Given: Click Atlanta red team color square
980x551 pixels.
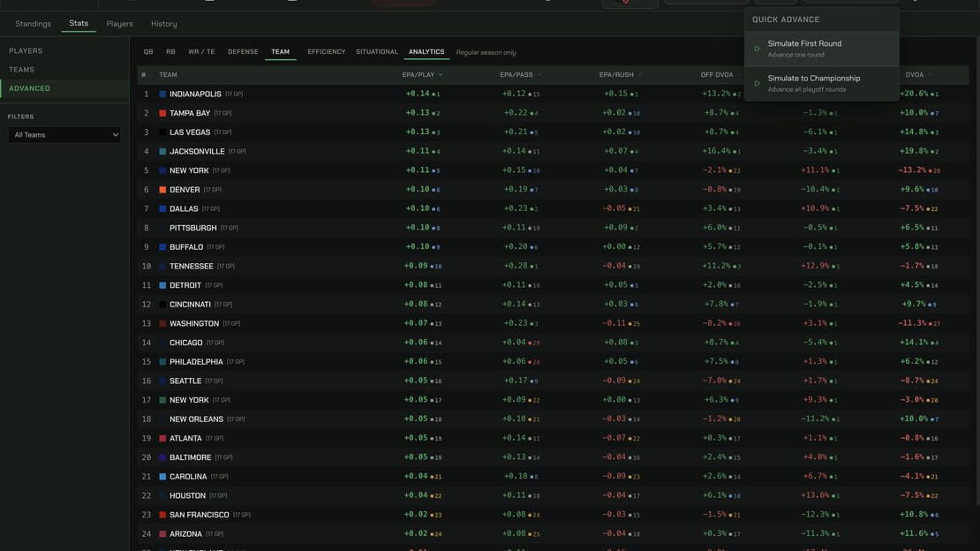Looking at the screenshot, I should [x=162, y=439].
